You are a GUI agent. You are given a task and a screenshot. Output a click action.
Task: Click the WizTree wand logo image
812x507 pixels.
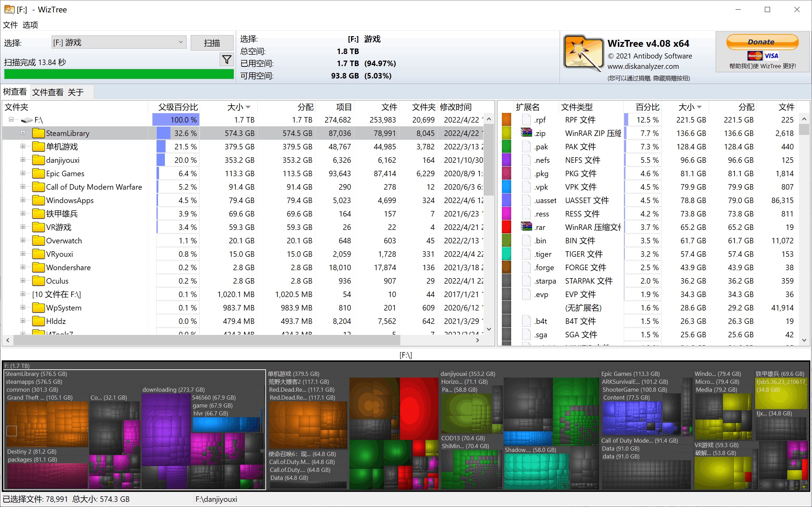[583, 53]
